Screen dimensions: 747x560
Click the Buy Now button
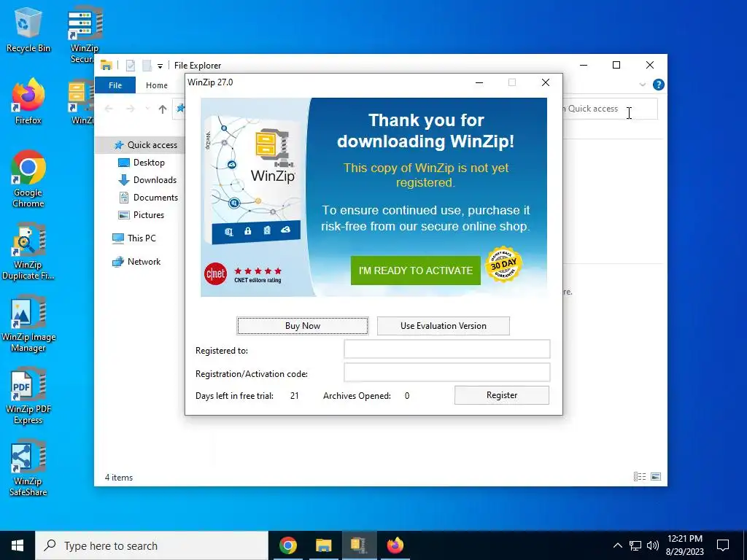click(x=303, y=326)
